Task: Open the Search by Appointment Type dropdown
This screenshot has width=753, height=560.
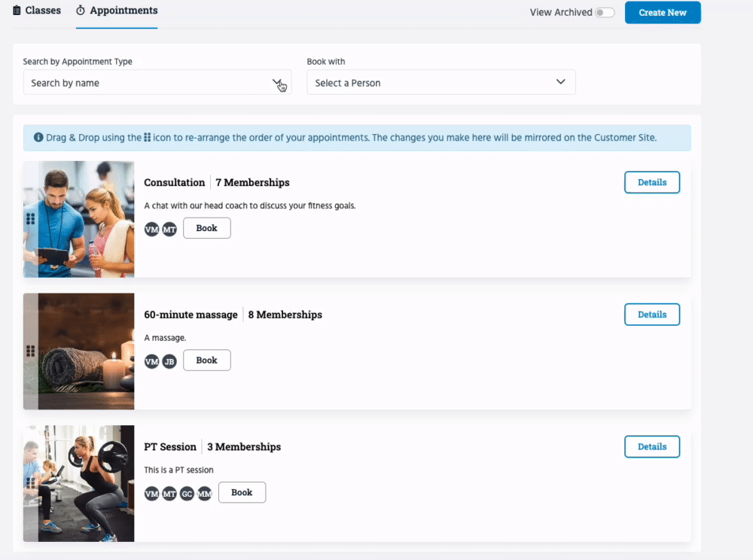Action: [x=157, y=83]
